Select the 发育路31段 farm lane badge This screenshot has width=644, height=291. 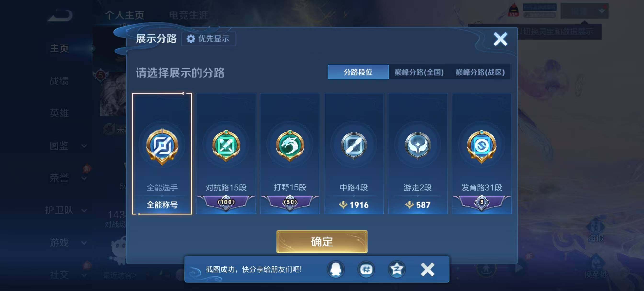point(482,154)
